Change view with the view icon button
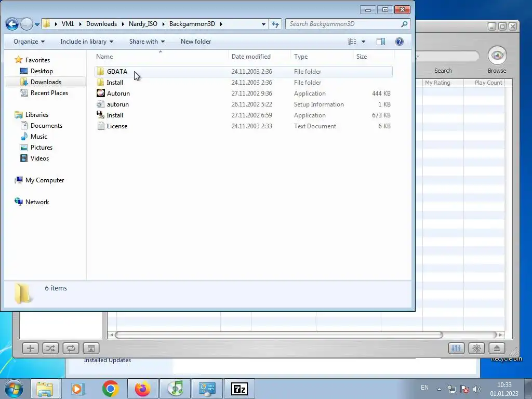Viewport: 532px width, 399px height. pyautogui.click(x=352, y=42)
